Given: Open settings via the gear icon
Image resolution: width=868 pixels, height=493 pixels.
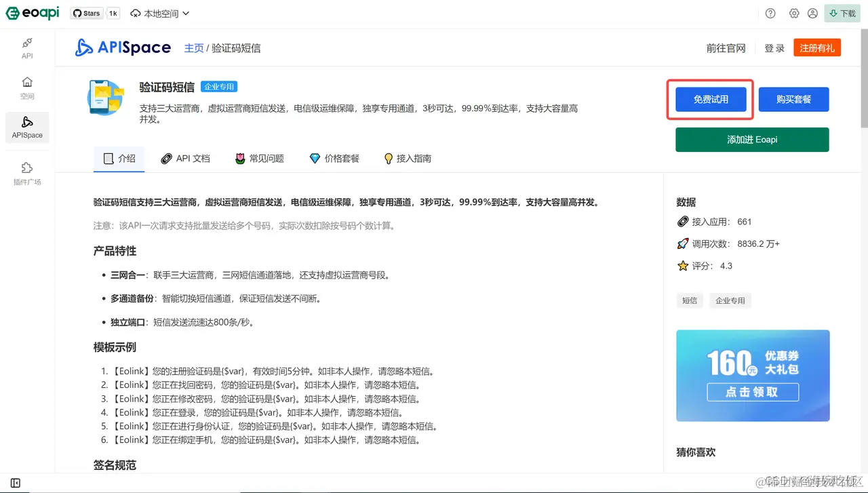Looking at the screenshot, I should (793, 13).
